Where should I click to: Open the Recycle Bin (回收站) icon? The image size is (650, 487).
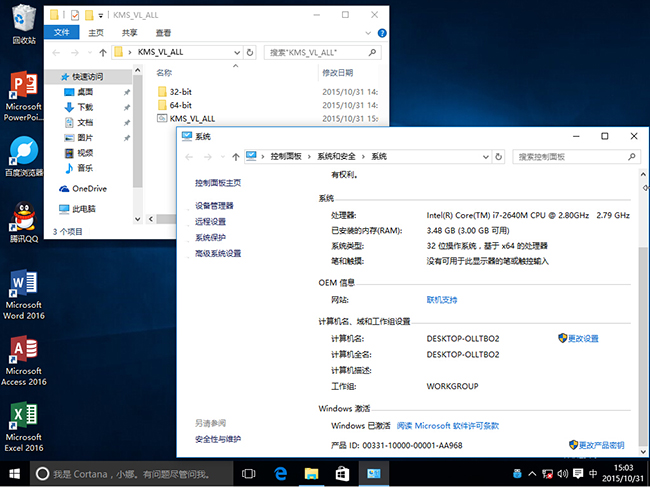pos(23,20)
